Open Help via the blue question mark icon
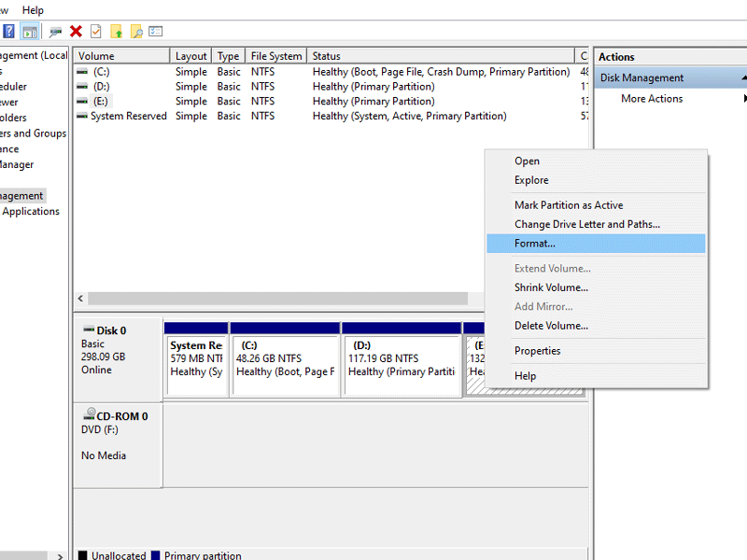The width and height of the screenshot is (747, 560). pos(7,31)
